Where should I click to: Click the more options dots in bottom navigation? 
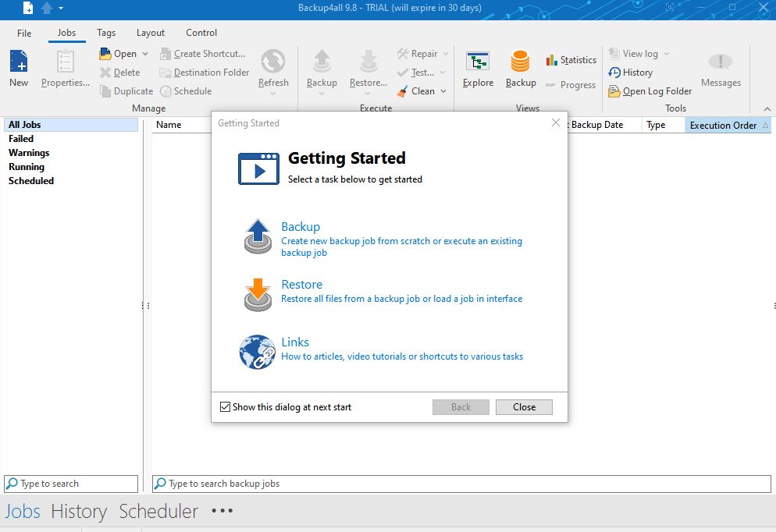click(222, 511)
